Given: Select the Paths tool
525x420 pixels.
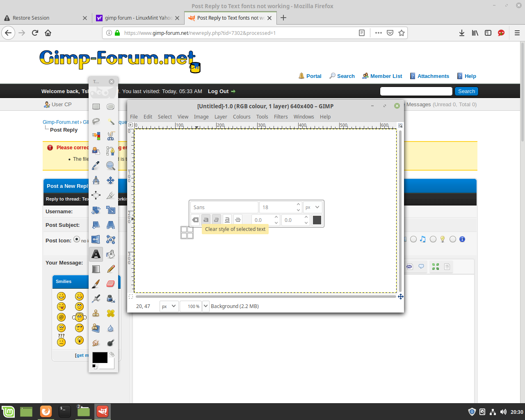Looking at the screenshot, I should click(x=111, y=151).
